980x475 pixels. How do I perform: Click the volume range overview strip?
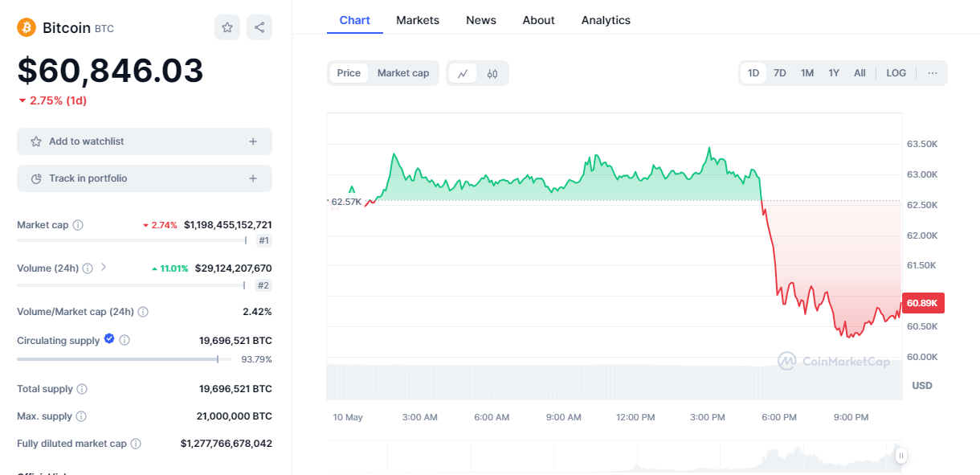pos(615,456)
